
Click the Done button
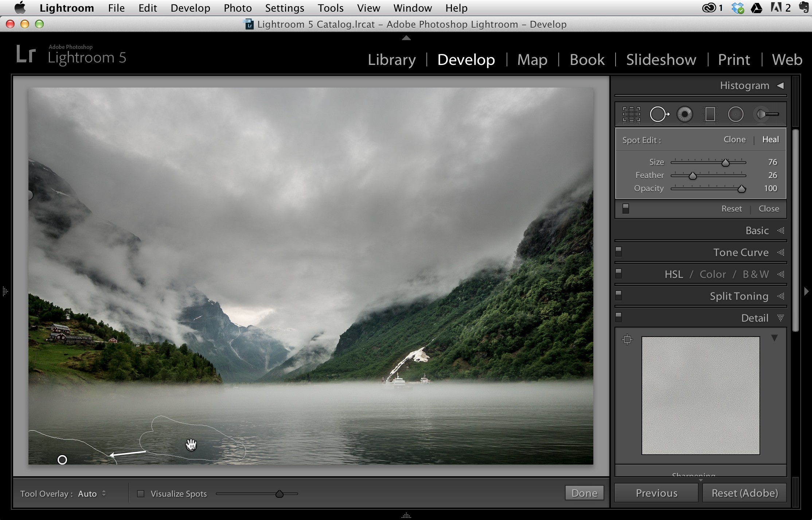pos(584,493)
